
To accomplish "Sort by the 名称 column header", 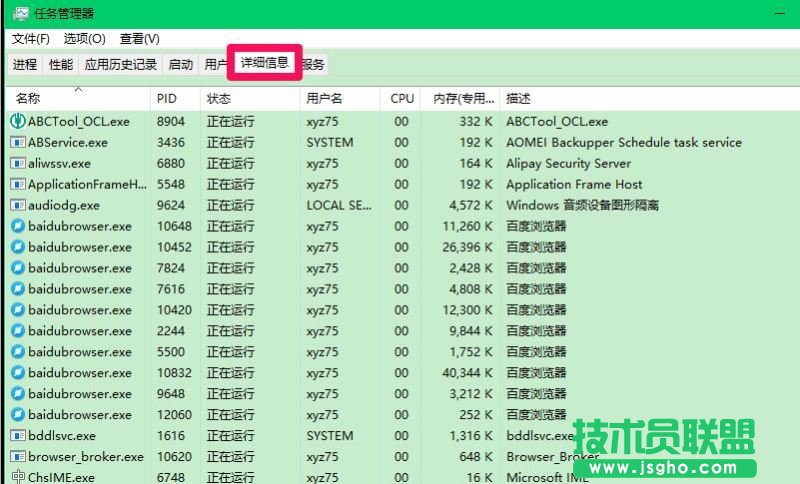I will (x=78, y=98).
